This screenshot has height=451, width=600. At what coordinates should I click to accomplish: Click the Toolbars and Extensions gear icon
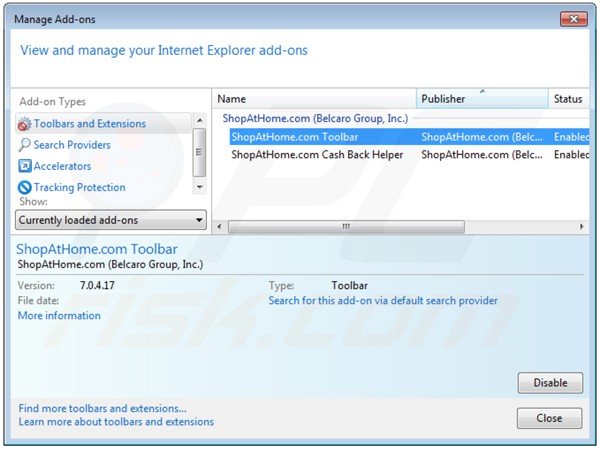(x=24, y=124)
